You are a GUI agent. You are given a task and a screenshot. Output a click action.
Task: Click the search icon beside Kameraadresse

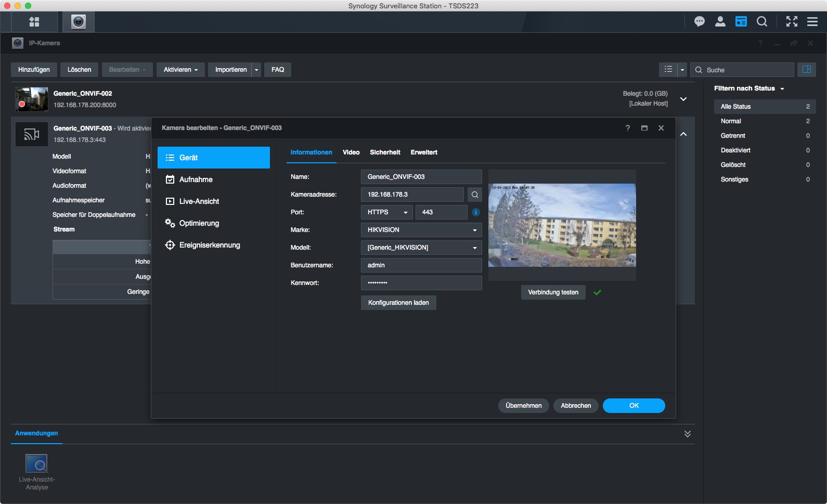[474, 195]
